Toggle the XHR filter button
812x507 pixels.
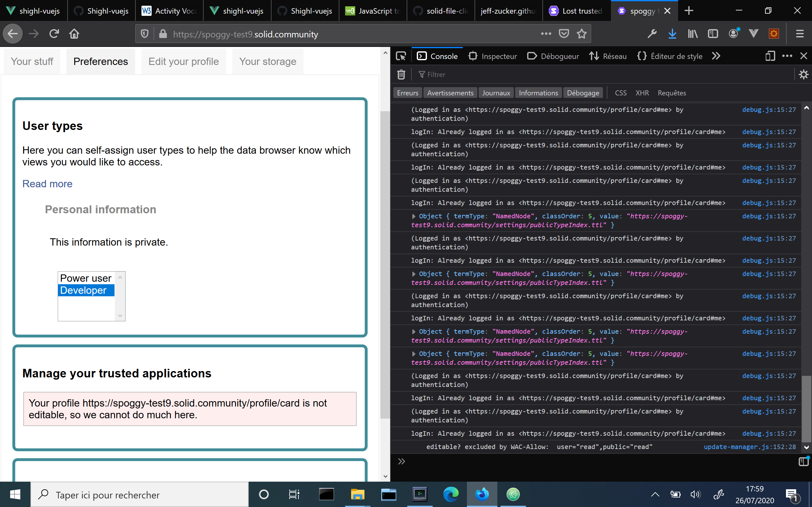pos(642,93)
